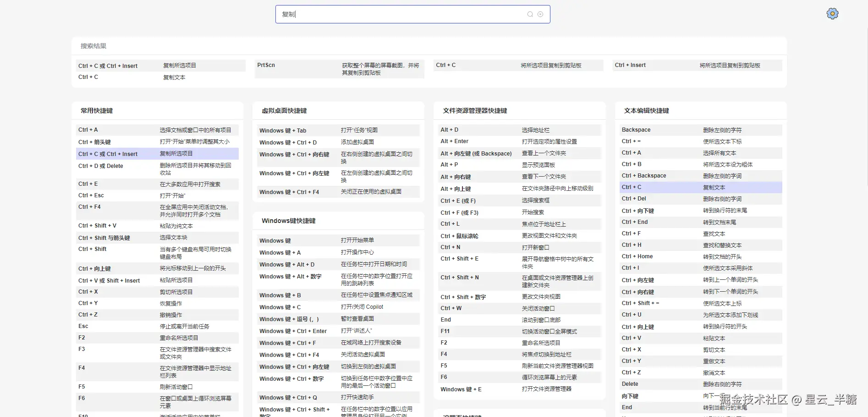Select the 关闭活动窗口 row
This screenshot has height=417, width=868.
520,308
